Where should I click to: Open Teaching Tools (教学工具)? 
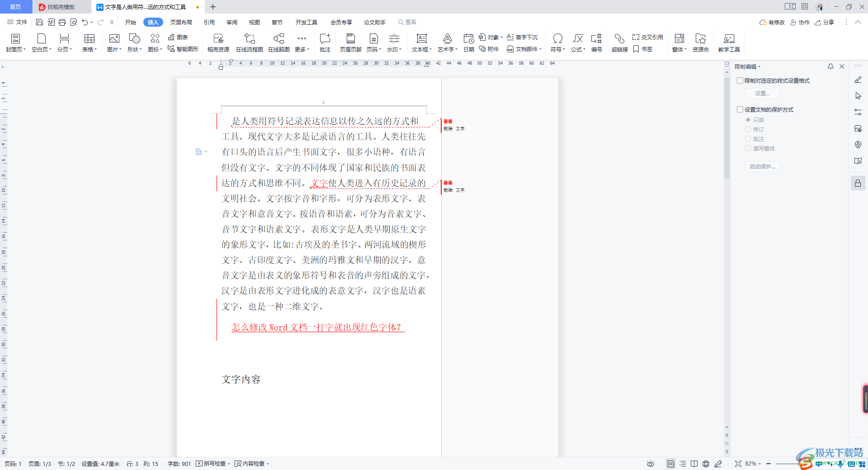click(x=729, y=43)
